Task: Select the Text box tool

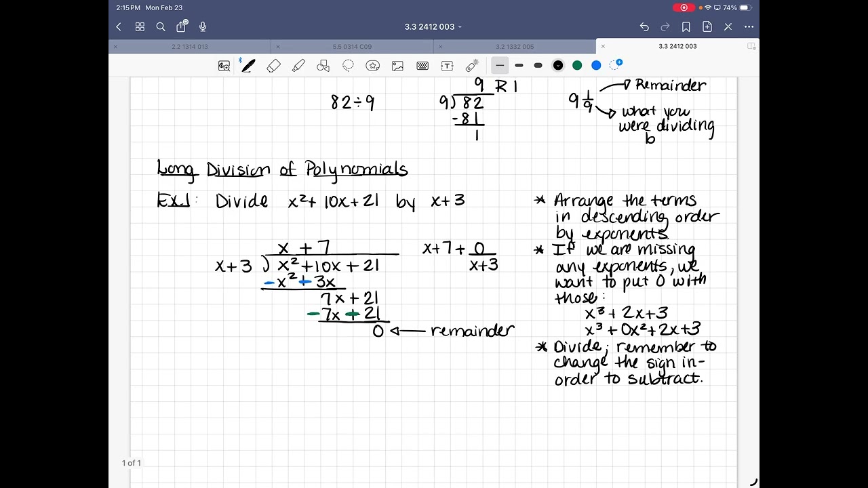Action: click(447, 66)
